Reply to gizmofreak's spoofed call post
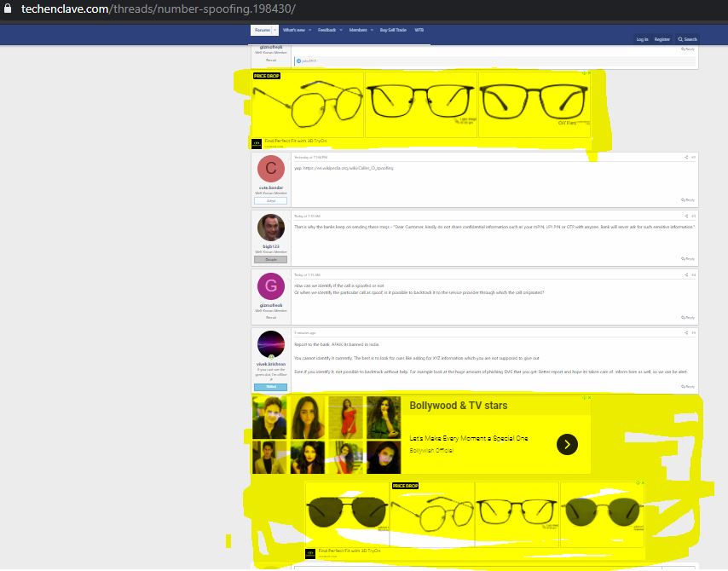The image size is (728, 571). click(x=688, y=318)
